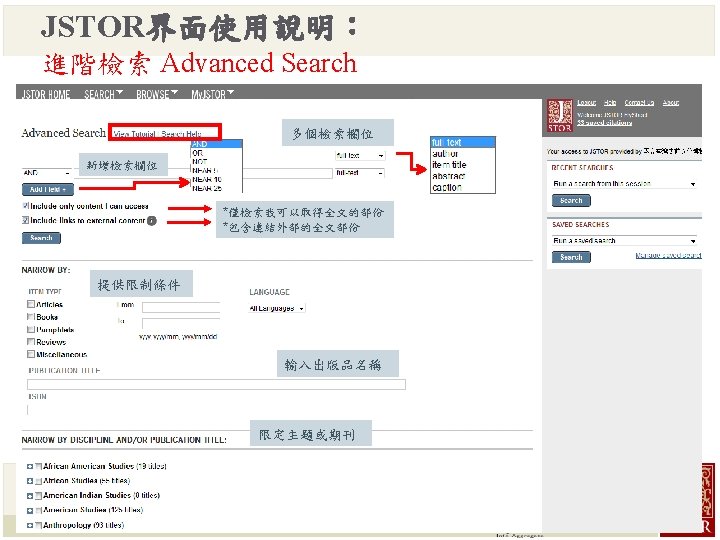Check American Indian Studies checkbox
Screen dimensions: 720x540
[x=39, y=496]
